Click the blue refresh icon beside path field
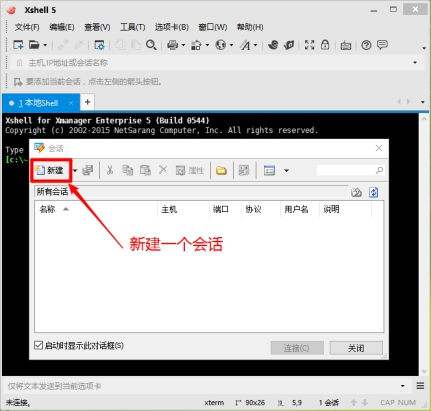The image size is (431, 411). (x=373, y=192)
